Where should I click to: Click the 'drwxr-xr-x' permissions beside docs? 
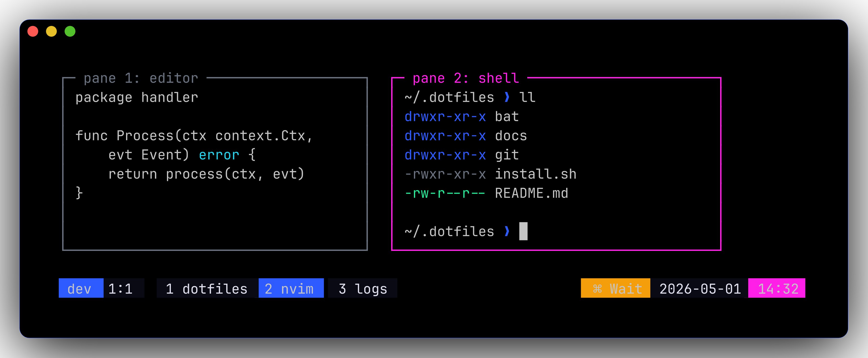[x=445, y=136]
